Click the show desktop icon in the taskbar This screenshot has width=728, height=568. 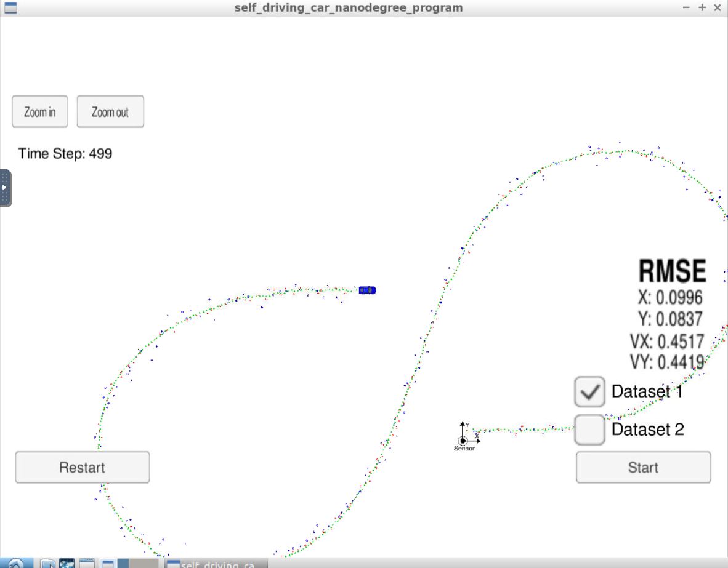click(x=86, y=562)
